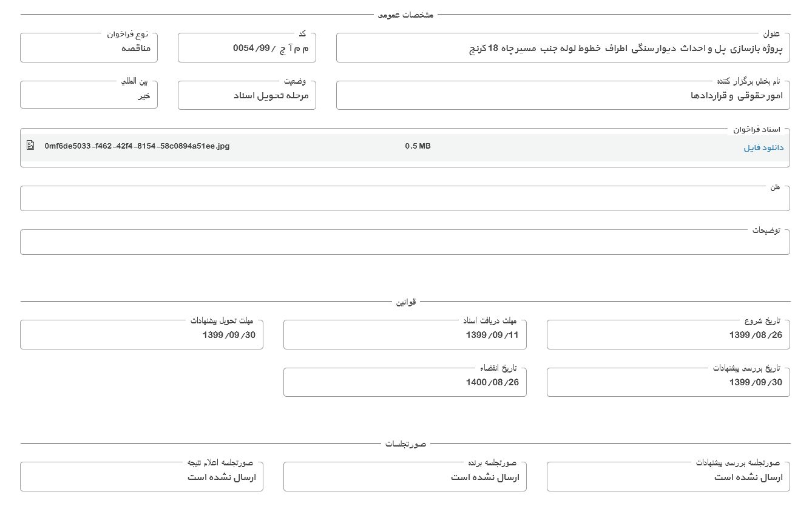This screenshot has height=523, width=812.
Task: Click the صورتجلسه اعلام نتیجه status field
Action: click(x=141, y=477)
